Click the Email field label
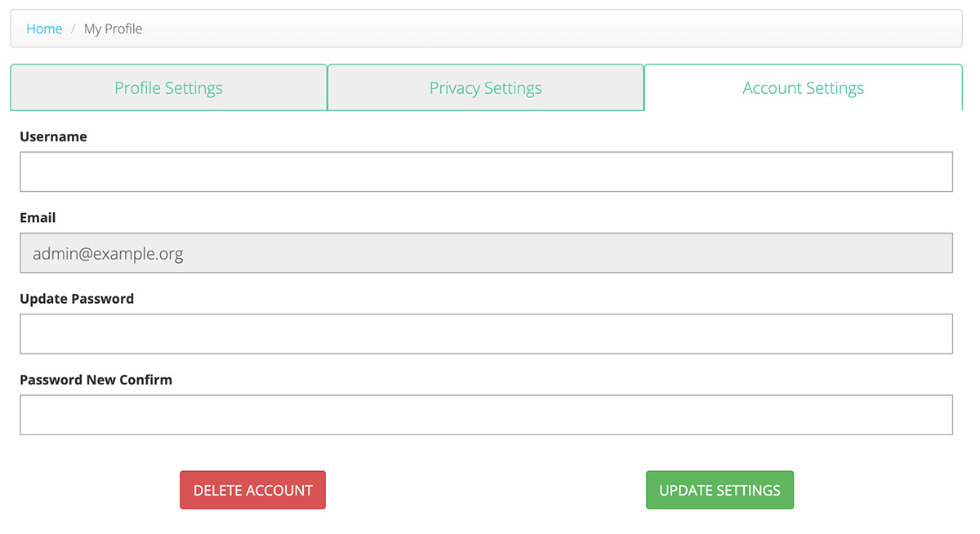The image size is (980, 534). [38, 218]
